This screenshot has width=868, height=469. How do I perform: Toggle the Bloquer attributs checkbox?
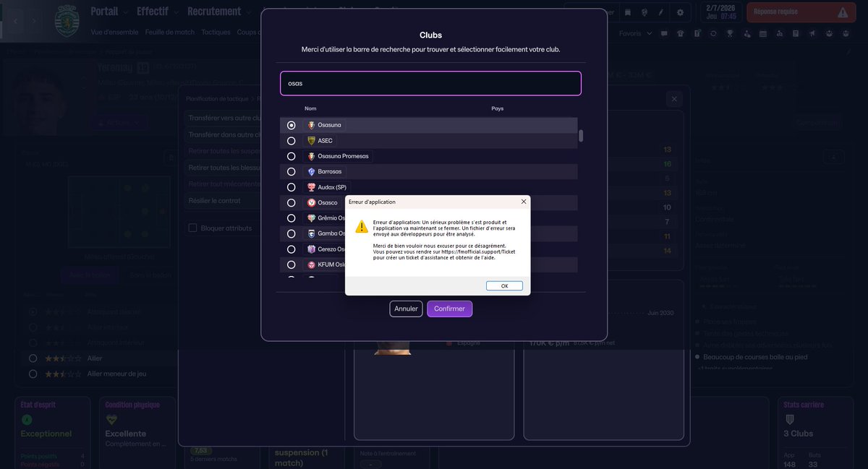pos(193,228)
